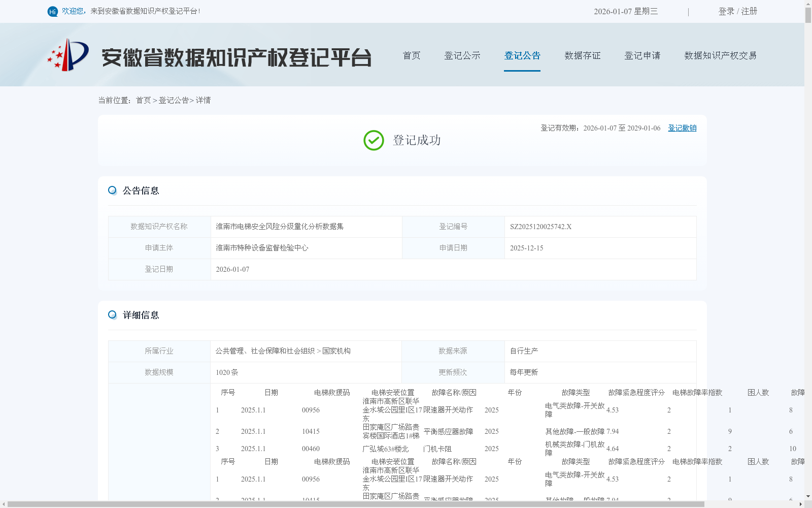Click the first 电梯故障率指数 column header
This screenshot has width=812, height=508.
point(697,393)
